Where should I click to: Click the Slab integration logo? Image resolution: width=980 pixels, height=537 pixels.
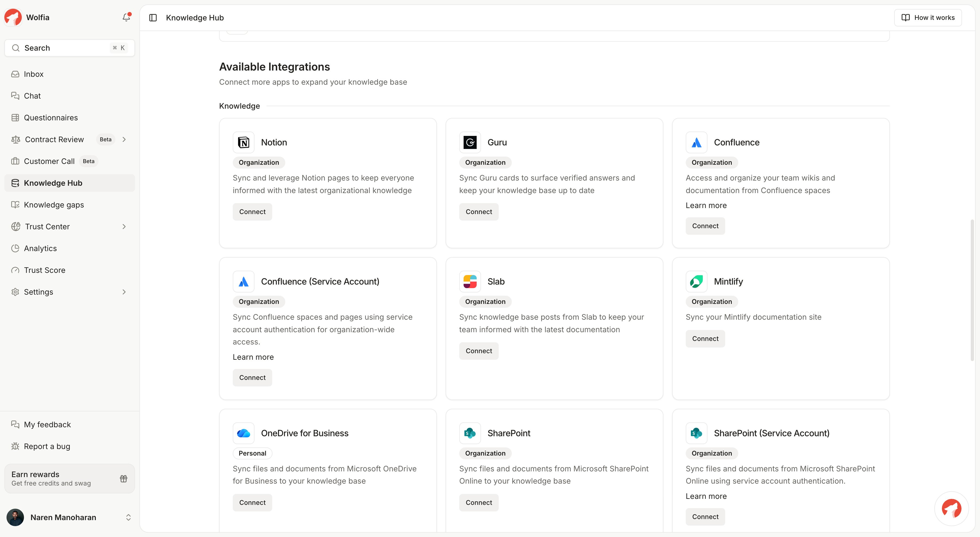click(470, 282)
